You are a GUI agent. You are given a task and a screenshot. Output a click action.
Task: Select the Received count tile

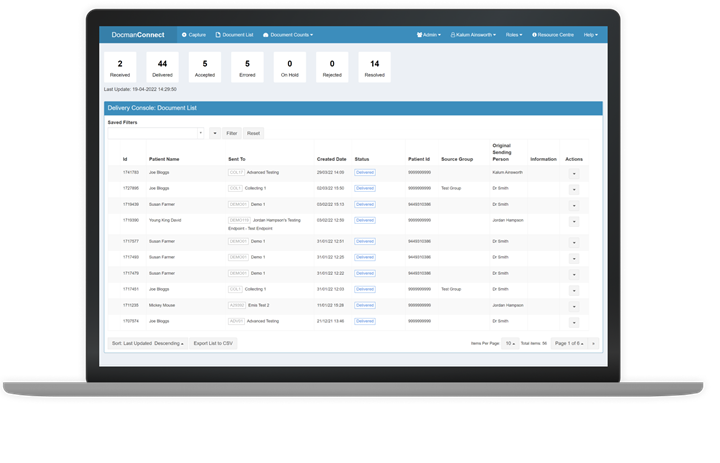pyautogui.click(x=120, y=67)
